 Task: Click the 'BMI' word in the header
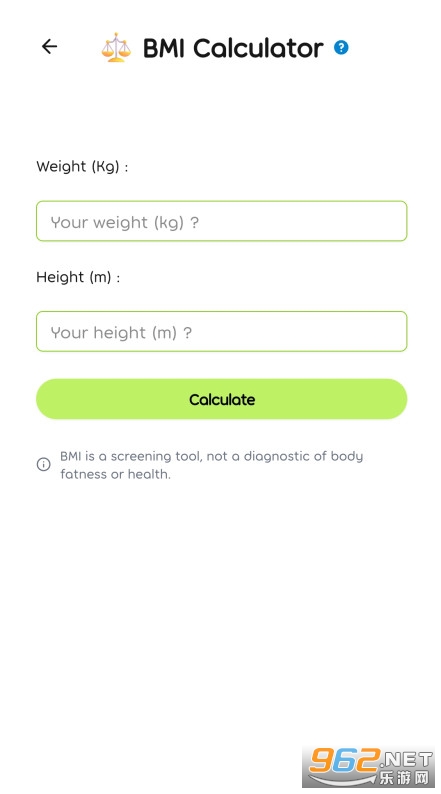164,48
